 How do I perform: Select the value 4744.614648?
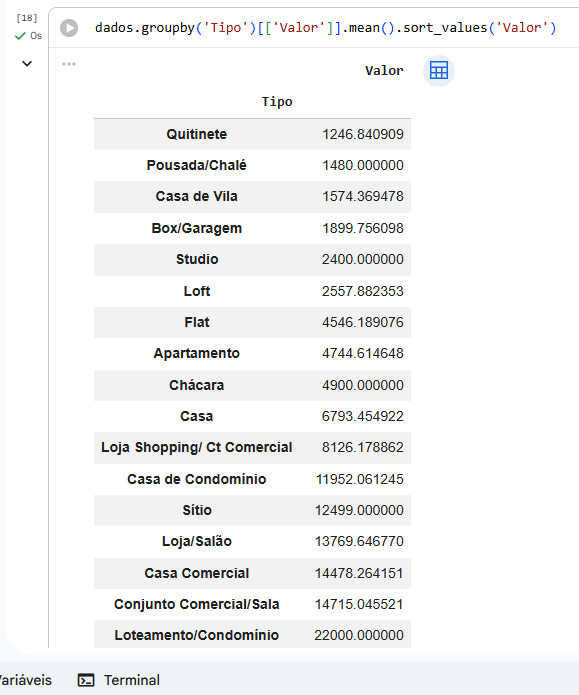pyautogui.click(x=363, y=353)
